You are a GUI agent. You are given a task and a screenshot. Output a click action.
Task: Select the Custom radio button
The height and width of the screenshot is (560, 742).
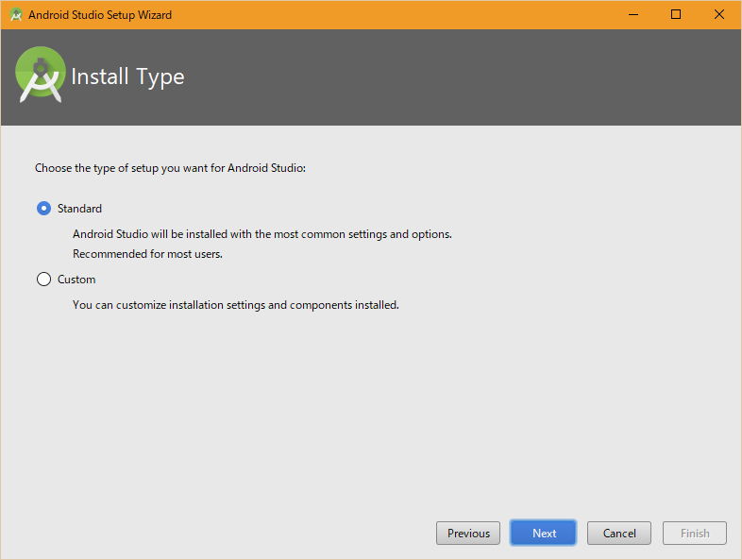[x=43, y=280]
